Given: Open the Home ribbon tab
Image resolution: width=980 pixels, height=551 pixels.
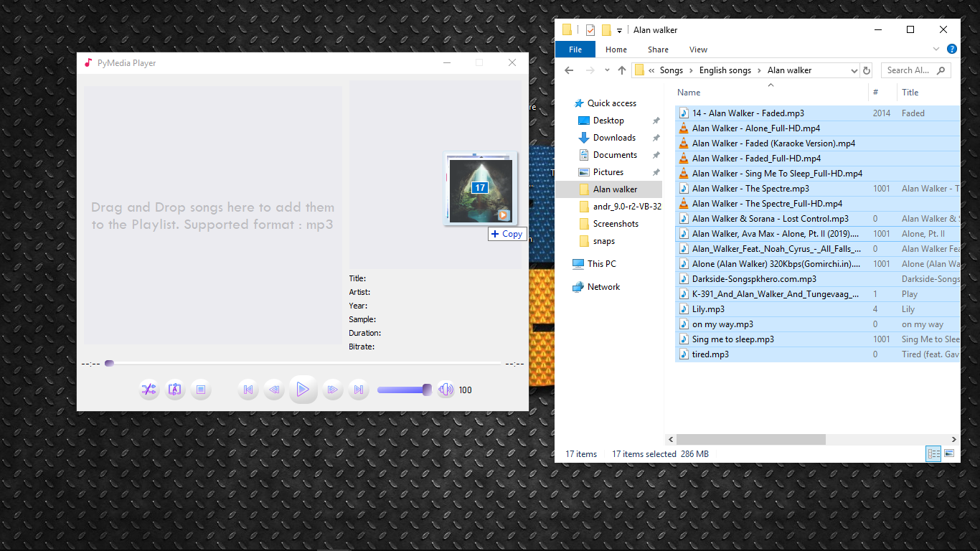Looking at the screenshot, I should click(x=616, y=50).
